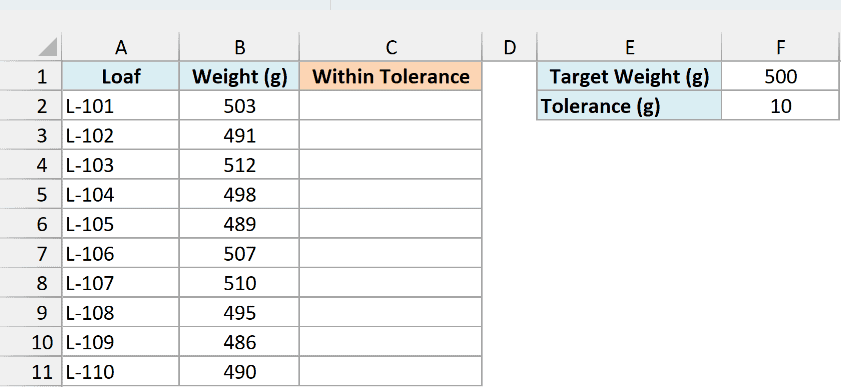This screenshot has height=387, width=841.
Task: Select the weight cell 498
Action: [239, 194]
